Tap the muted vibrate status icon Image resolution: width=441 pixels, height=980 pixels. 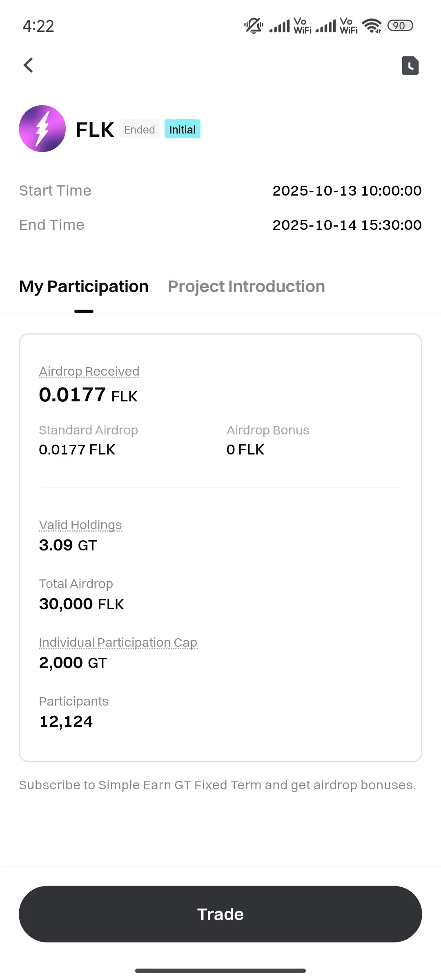pos(254,26)
